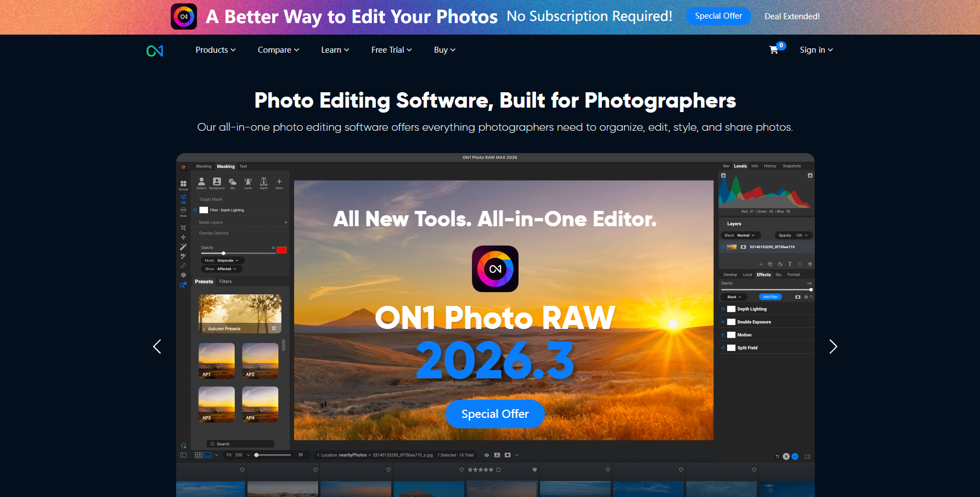Expand the Compare menu

(x=279, y=50)
